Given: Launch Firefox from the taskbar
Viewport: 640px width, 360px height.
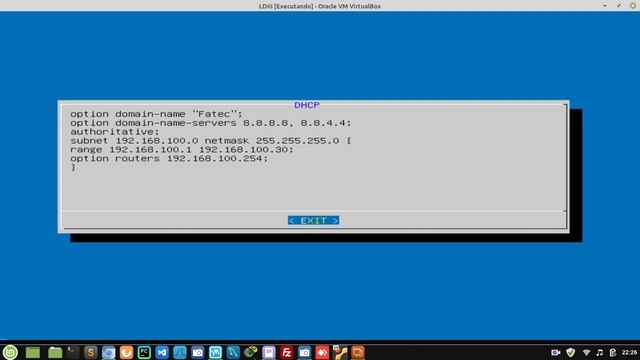Looking at the screenshot, I should coord(127,352).
